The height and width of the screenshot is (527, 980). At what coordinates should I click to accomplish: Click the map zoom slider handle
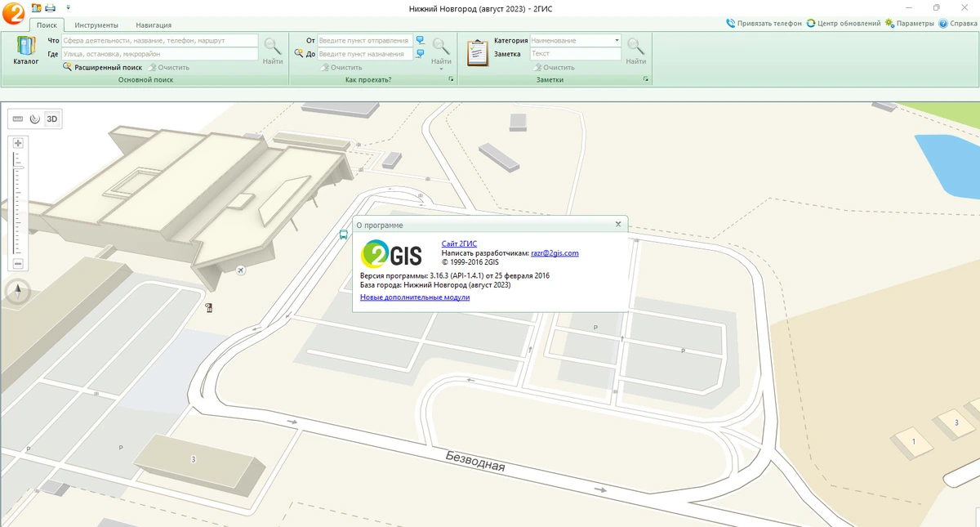18,167
